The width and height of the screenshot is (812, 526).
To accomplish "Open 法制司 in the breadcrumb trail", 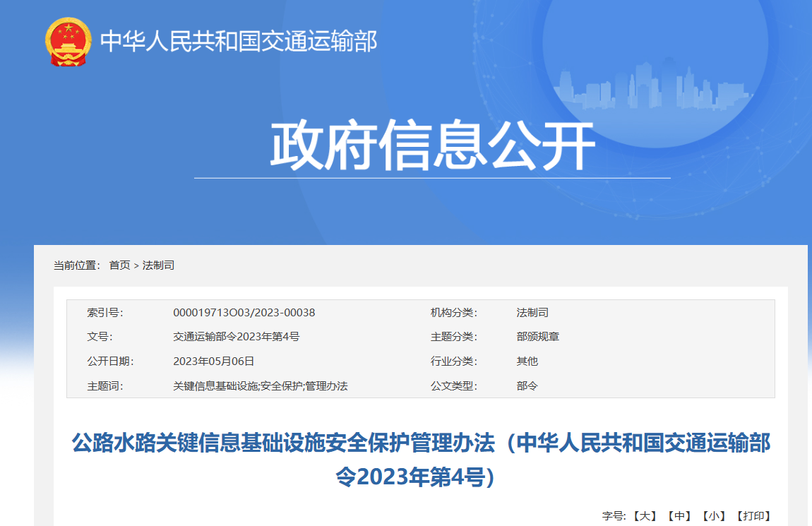I will pos(158,265).
